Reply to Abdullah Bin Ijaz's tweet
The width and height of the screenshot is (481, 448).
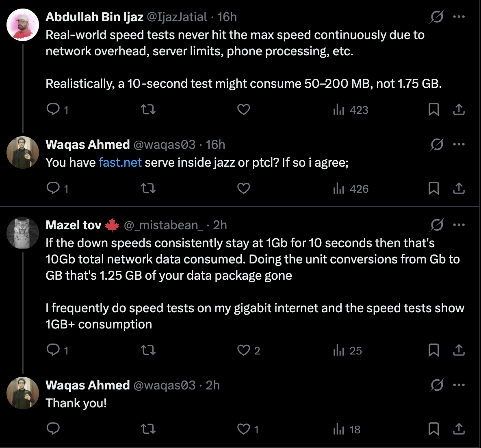53,109
